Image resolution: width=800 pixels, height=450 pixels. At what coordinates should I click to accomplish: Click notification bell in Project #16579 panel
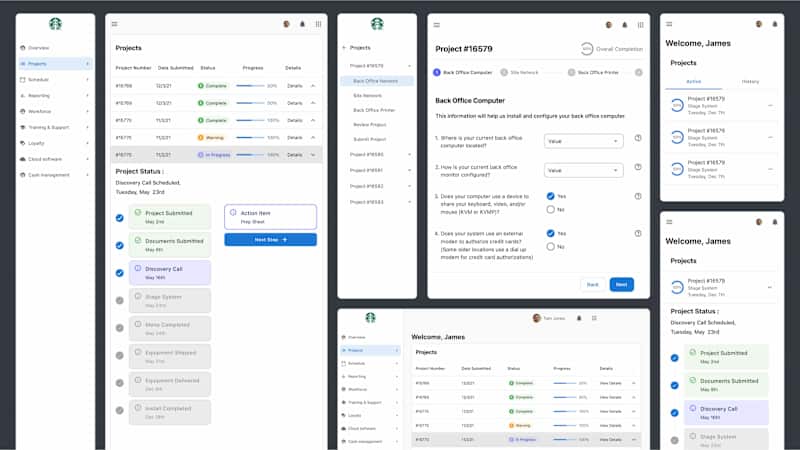click(x=624, y=24)
